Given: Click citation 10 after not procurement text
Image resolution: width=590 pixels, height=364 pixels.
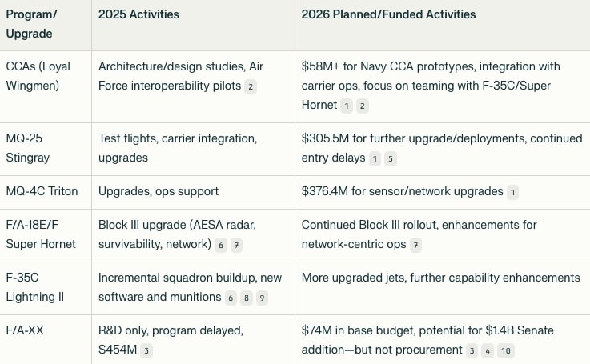Looking at the screenshot, I should [504, 350].
